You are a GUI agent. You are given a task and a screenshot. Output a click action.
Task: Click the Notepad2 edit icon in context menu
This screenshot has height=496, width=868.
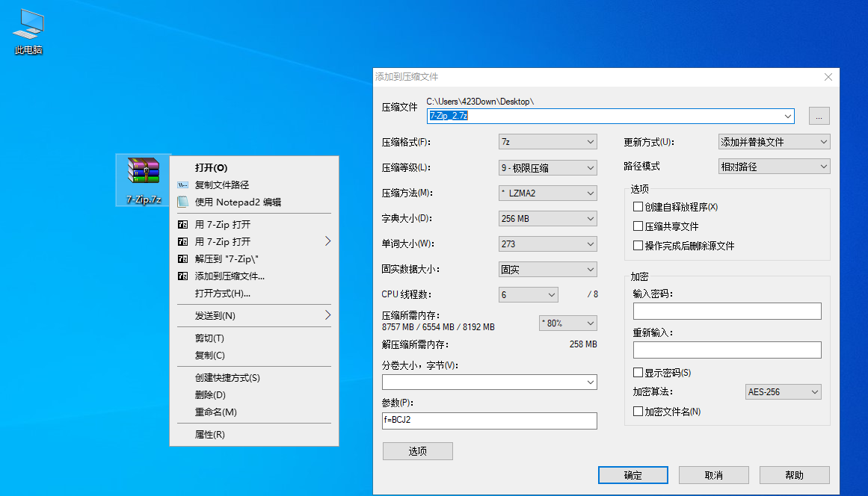point(182,202)
